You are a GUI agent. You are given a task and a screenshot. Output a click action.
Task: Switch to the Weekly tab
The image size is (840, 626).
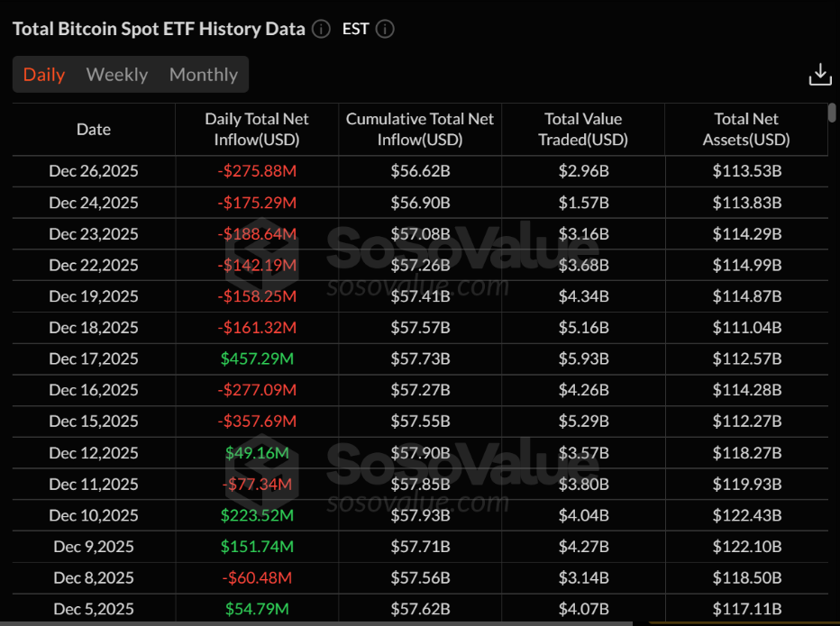(117, 75)
